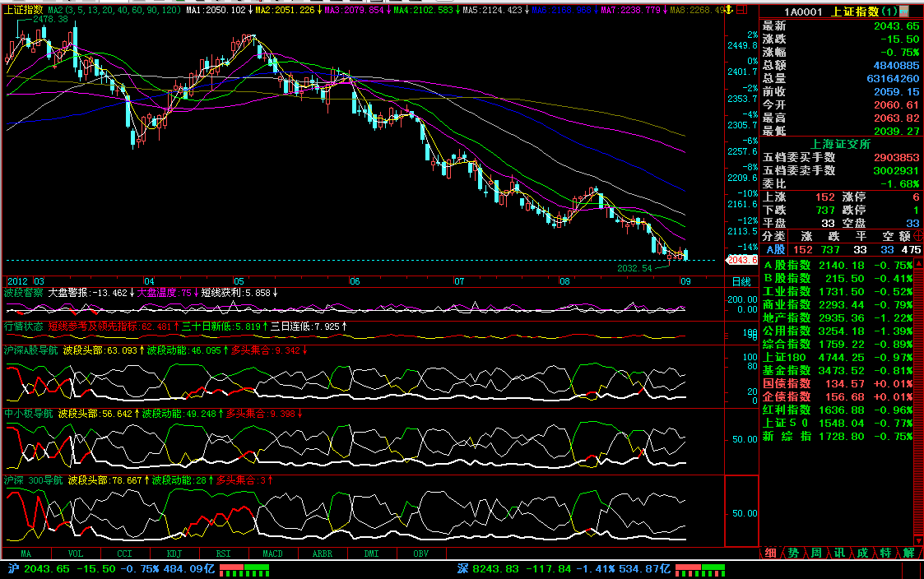Select the 商业指数 row
Screen dimensions: 924x579
point(838,304)
